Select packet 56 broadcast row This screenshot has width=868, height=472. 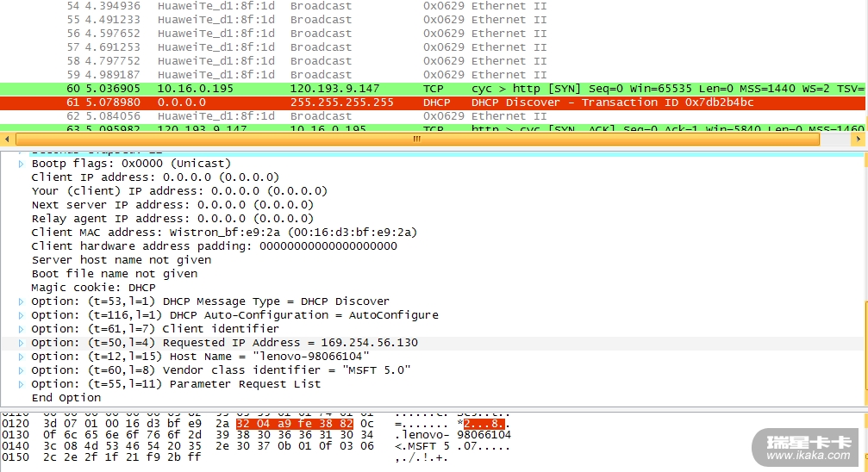pos(433,34)
